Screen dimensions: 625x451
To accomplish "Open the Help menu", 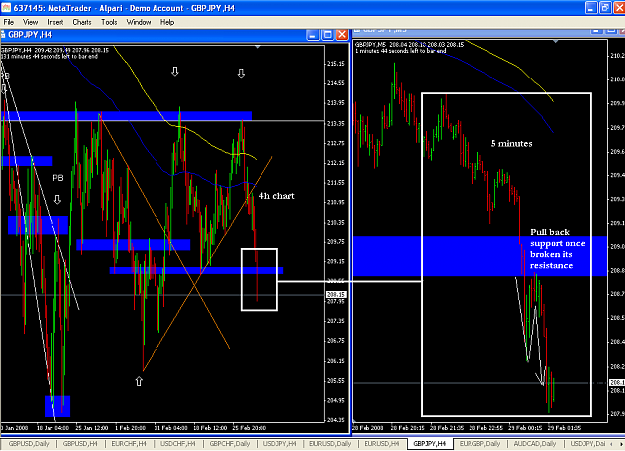I will 167,22.
